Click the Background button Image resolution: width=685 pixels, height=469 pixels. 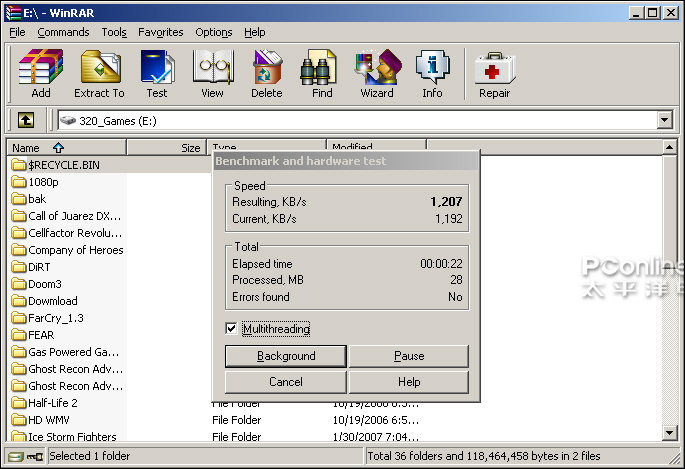[x=286, y=356]
